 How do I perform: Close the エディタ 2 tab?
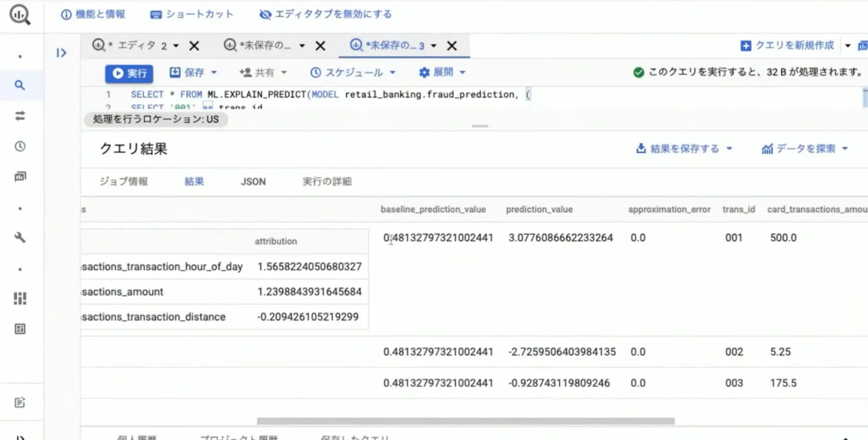tap(194, 46)
